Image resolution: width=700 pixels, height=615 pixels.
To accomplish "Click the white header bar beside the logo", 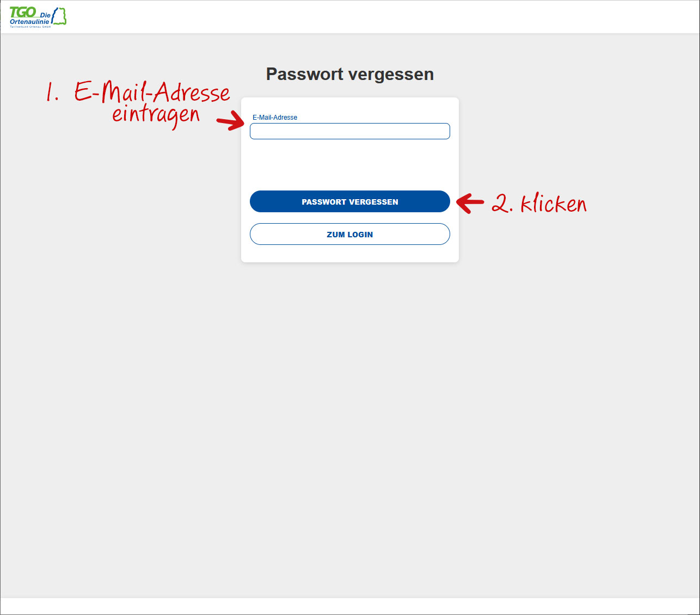I will 381,17.
